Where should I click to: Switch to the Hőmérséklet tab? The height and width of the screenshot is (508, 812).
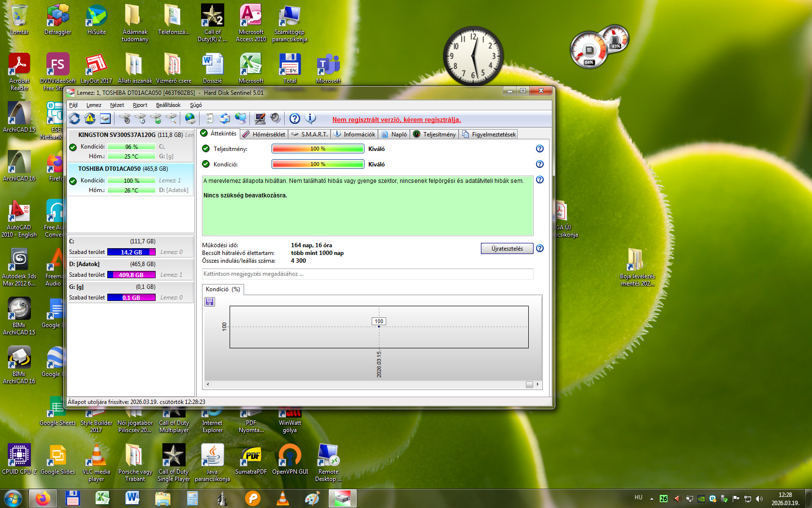[264, 134]
